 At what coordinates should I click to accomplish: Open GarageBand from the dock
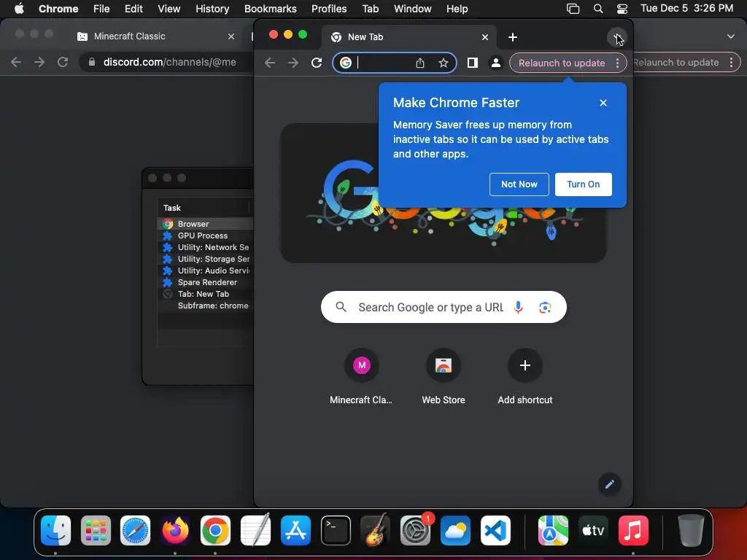(376, 530)
